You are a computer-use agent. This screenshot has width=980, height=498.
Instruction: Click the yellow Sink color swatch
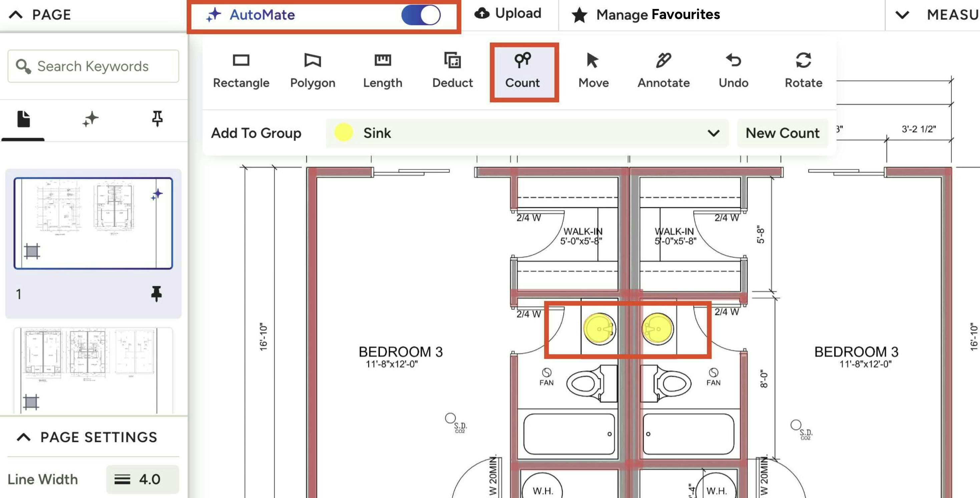point(343,133)
